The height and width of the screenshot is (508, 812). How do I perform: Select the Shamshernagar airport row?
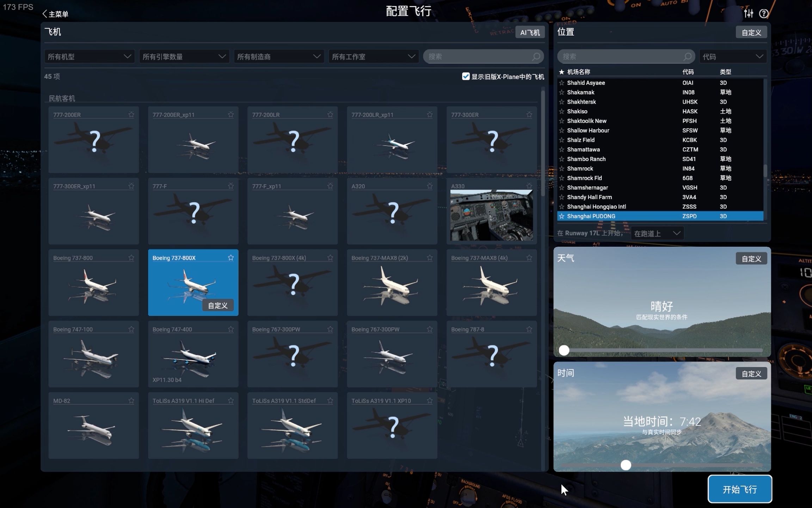coord(660,187)
